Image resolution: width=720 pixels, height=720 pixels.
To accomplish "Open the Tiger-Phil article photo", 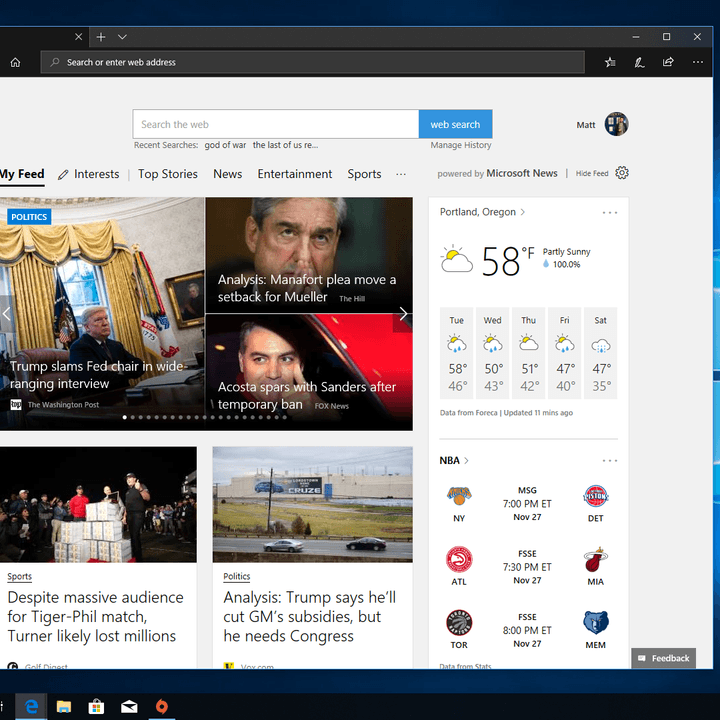I will click(98, 504).
